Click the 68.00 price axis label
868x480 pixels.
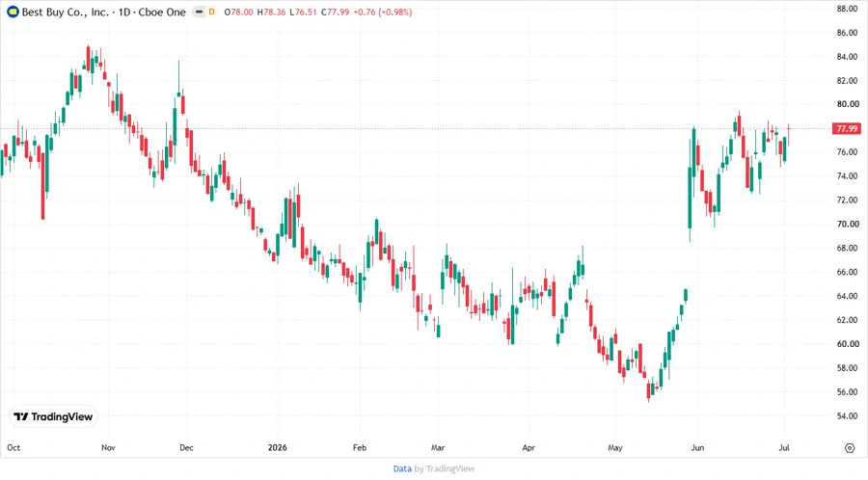[x=848, y=248]
